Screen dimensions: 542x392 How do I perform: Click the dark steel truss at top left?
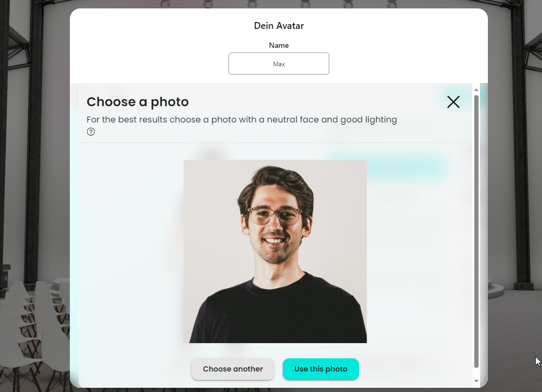coord(15,32)
